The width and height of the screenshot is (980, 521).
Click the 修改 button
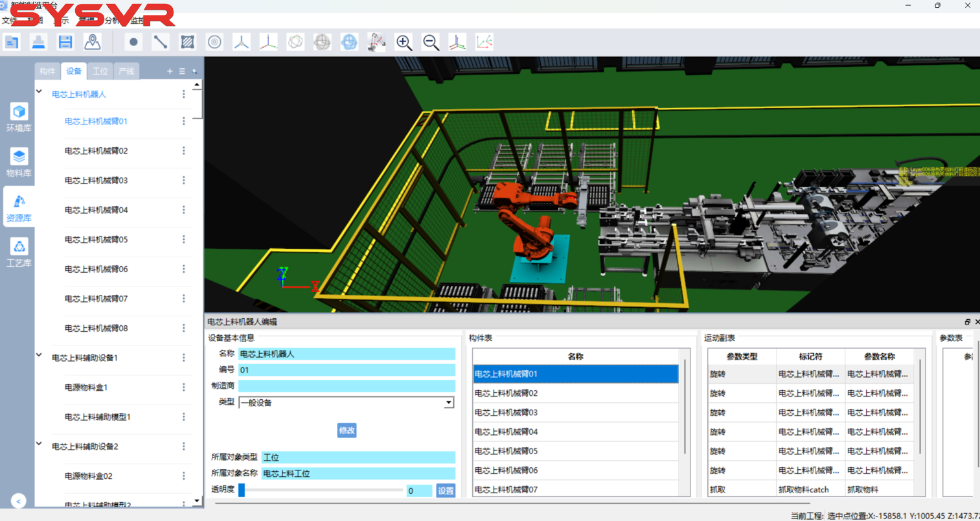point(347,430)
